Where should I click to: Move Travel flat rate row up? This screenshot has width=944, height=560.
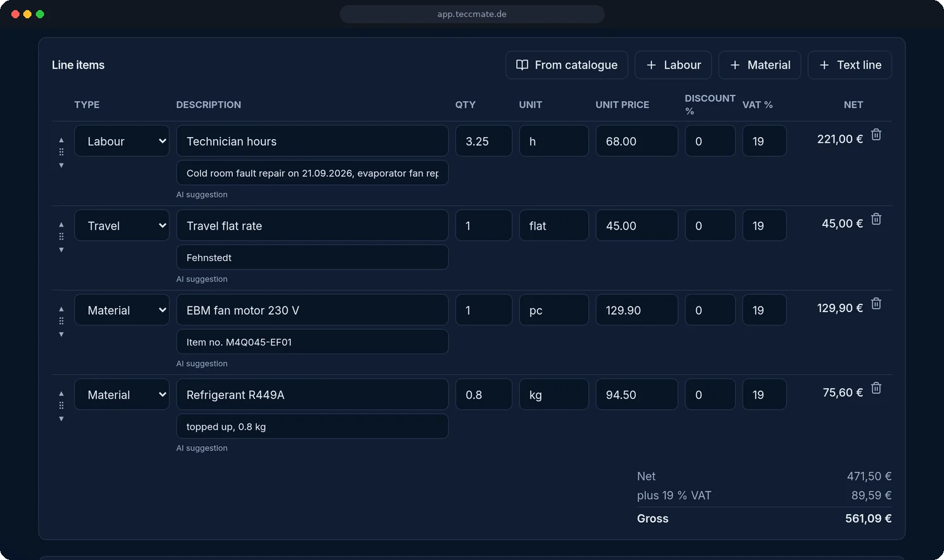(61, 225)
